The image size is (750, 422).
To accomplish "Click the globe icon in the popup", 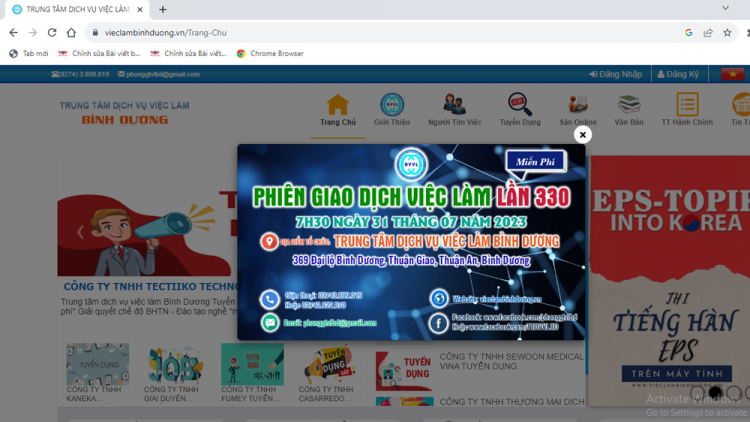I will [x=439, y=298].
